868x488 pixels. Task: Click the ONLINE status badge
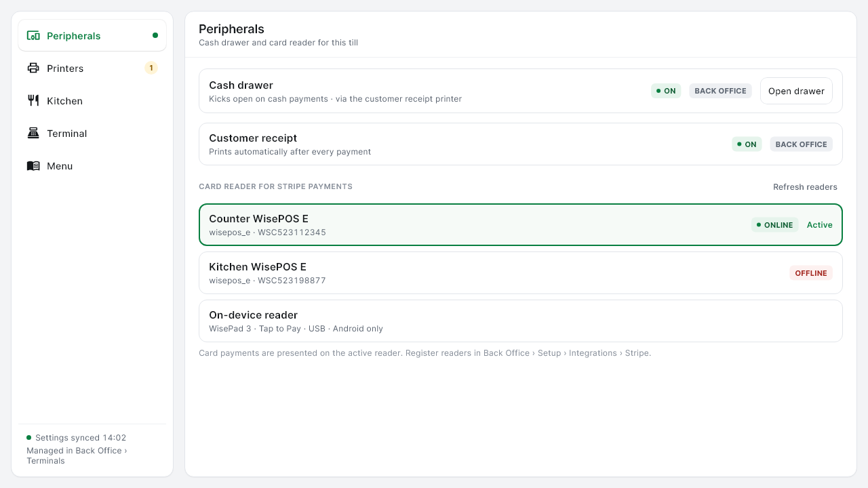[x=775, y=225]
